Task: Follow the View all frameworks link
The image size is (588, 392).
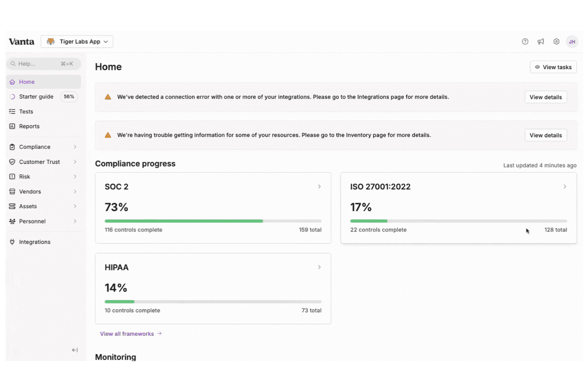Action: pyautogui.click(x=131, y=334)
